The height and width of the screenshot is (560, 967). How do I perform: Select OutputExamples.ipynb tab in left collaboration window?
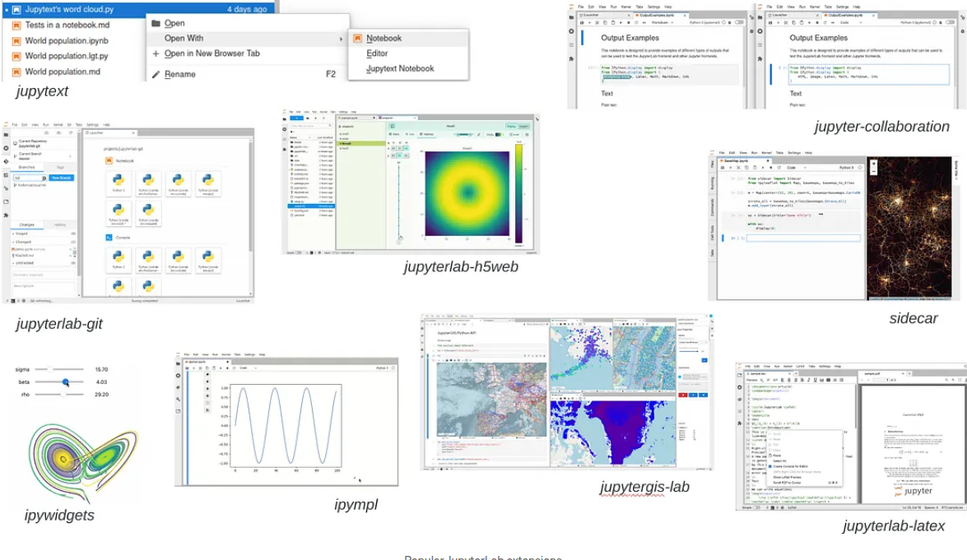662,15
